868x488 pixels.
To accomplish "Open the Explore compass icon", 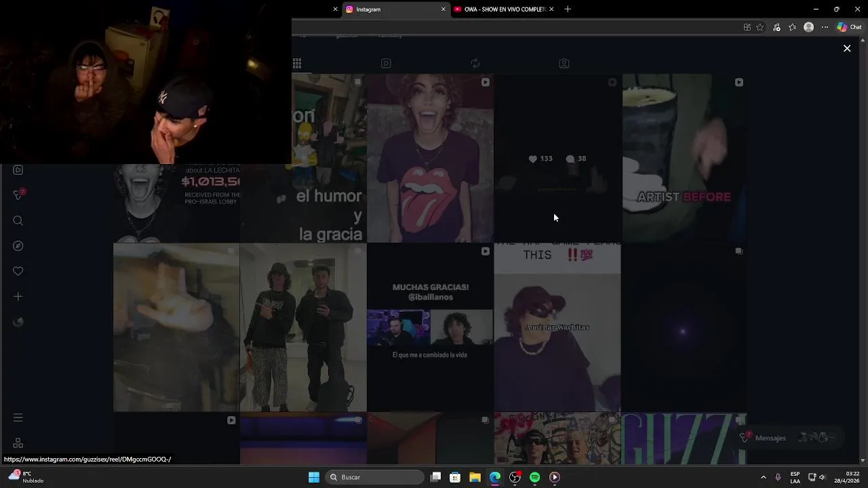I will pyautogui.click(x=18, y=246).
